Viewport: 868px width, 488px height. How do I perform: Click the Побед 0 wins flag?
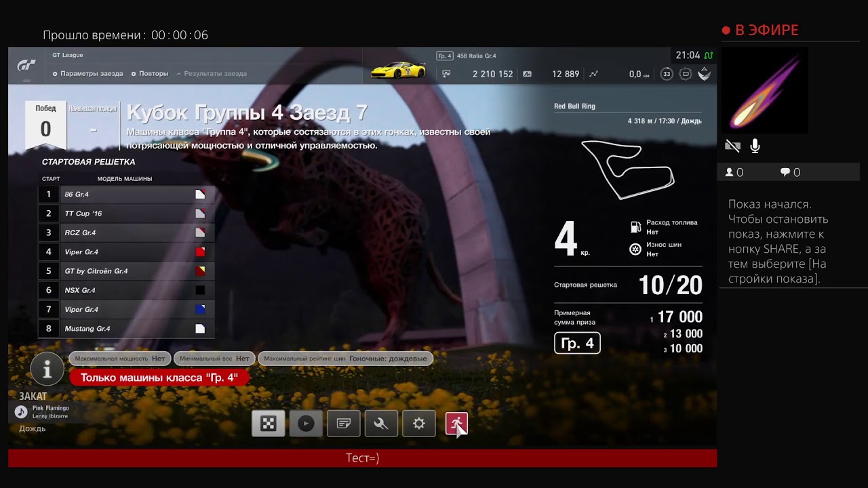click(x=45, y=125)
